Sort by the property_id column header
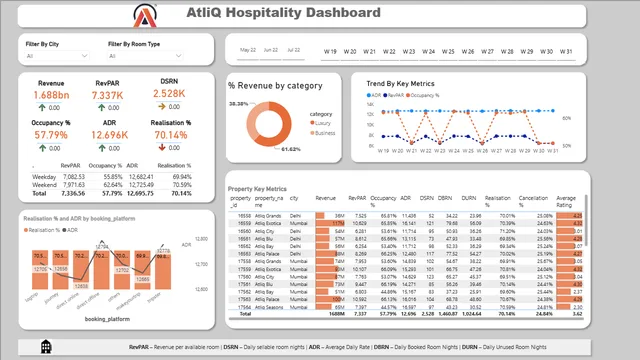 coord(240,201)
